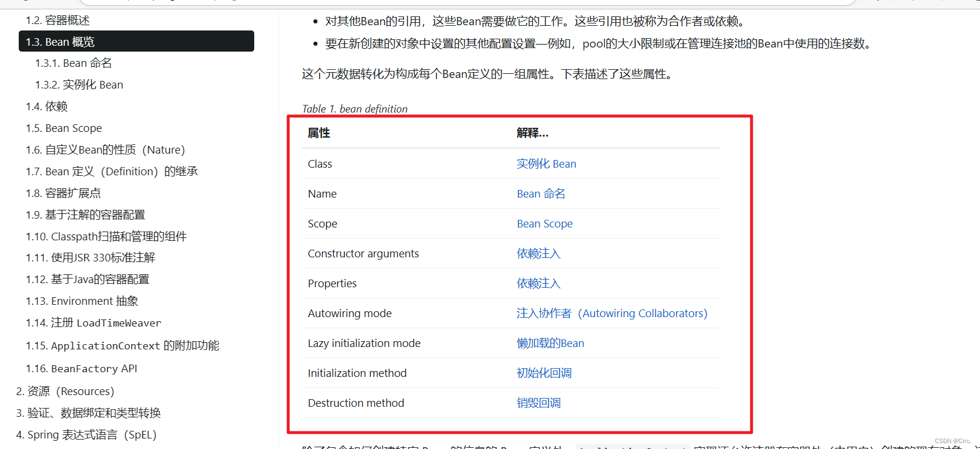Screen dimensions: 980x449
Task: Open 依赖注入 link for Properties row
Action: [x=539, y=284]
